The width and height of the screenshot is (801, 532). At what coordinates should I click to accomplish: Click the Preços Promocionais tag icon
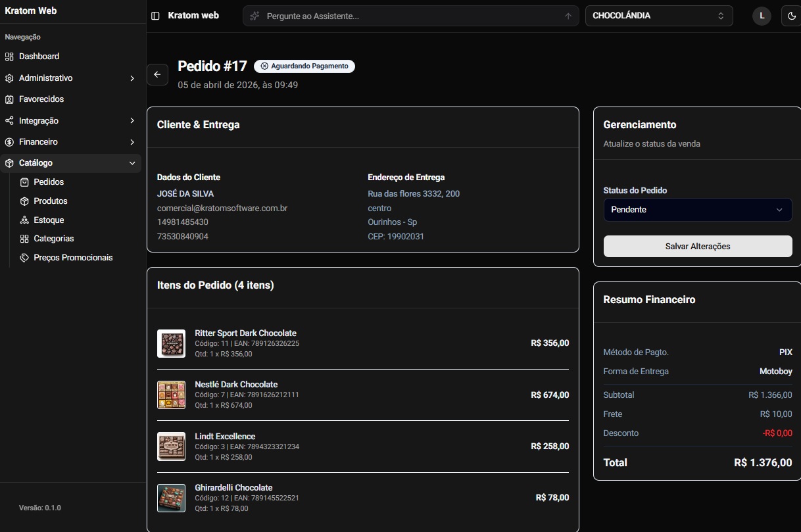click(24, 258)
